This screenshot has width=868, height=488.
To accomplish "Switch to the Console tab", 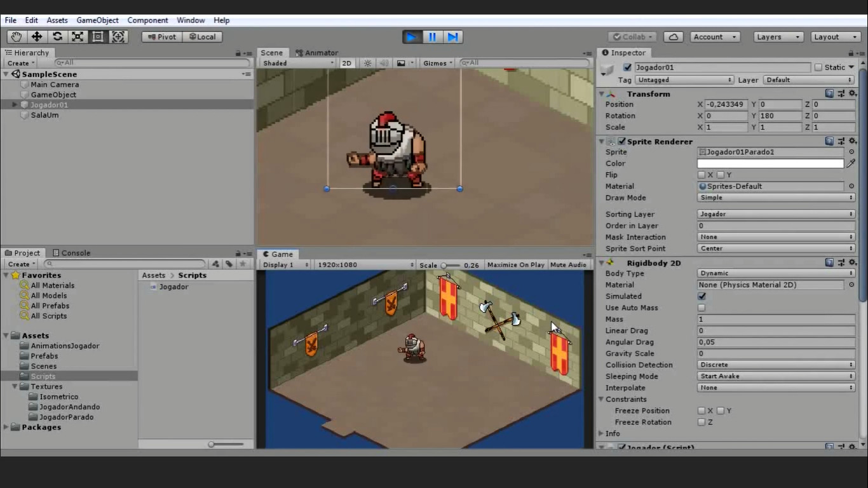I will pos(71,253).
